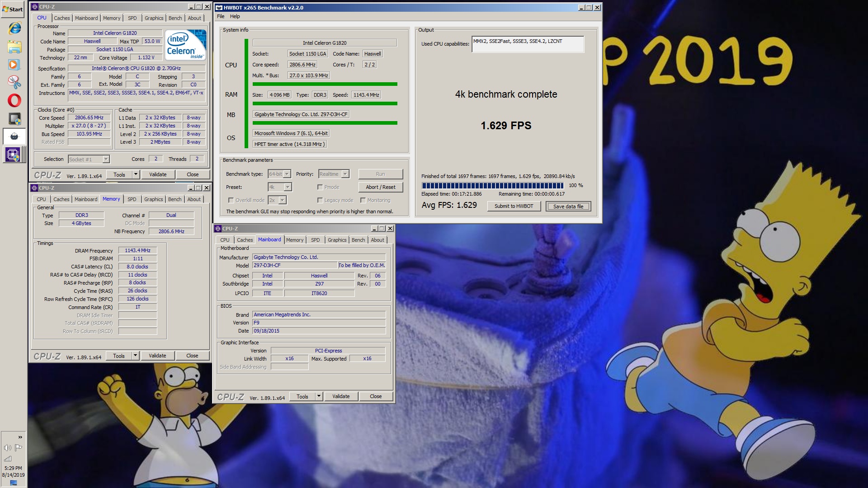The image size is (868, 488).
Task: Toggle the Pmode checkbox
Action: pos(320,187)
